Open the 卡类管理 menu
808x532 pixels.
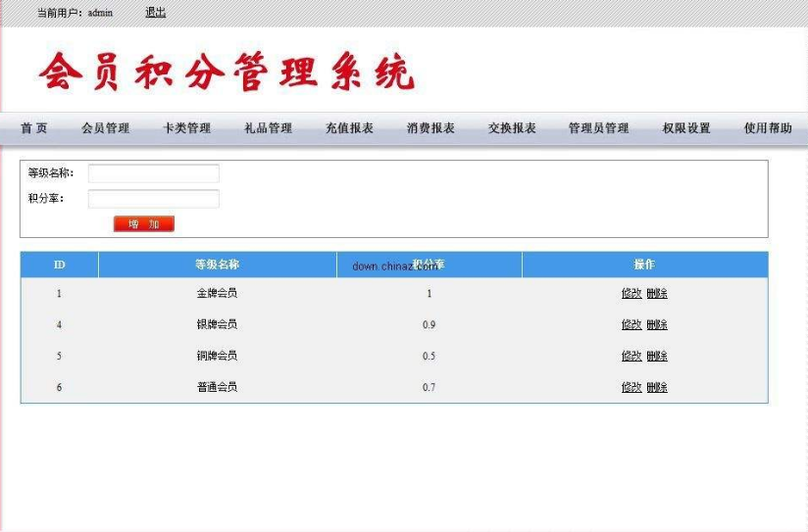[186, 128]
